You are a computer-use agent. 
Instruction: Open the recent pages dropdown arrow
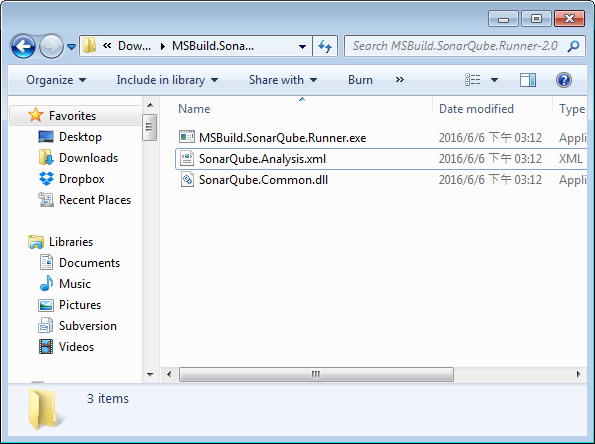[x=71, y=47]
